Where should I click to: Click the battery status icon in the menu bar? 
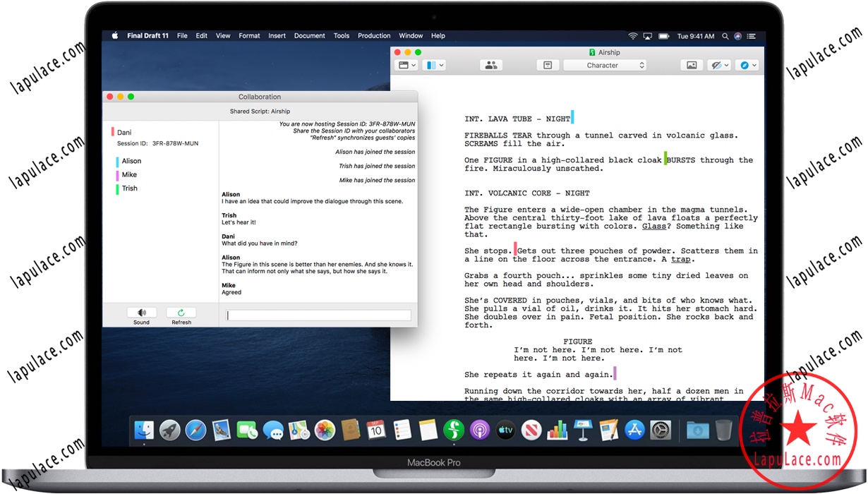pos(663,35)
